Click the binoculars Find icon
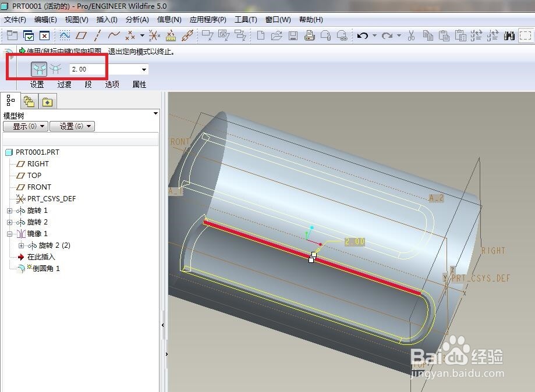 (x=509, y=35)
